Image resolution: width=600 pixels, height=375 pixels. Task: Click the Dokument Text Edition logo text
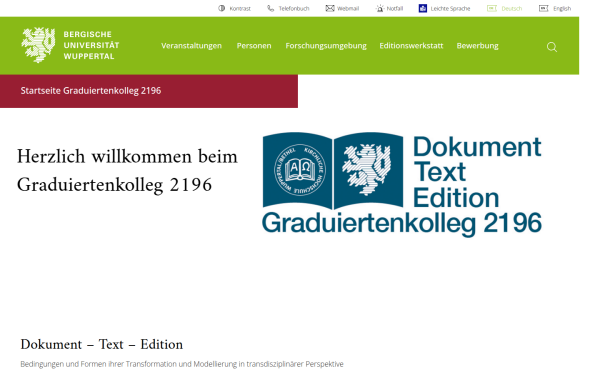[x=477, y=172]
